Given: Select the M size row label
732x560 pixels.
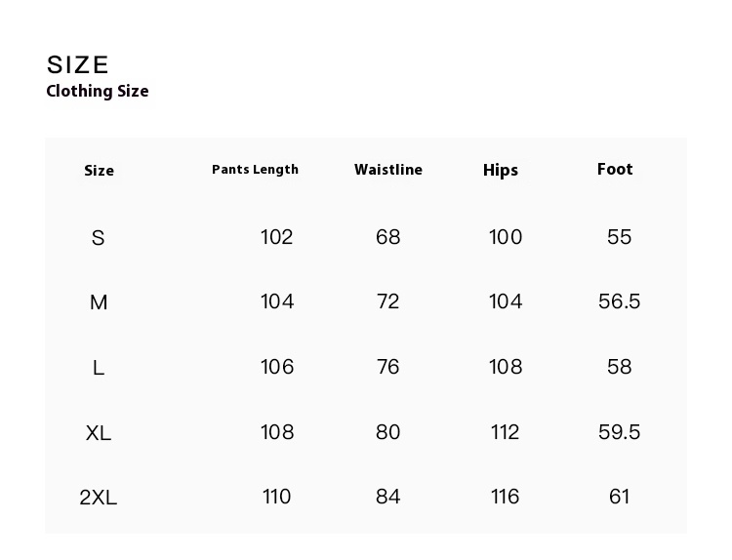Looking at the screenshot, I should pos(99,302).
